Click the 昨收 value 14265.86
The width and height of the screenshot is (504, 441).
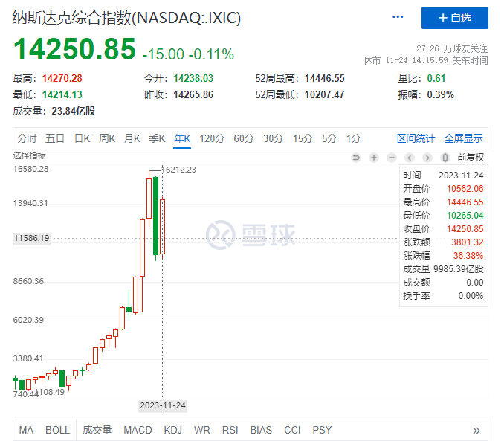pyautogui.click(x=193, y=95)
